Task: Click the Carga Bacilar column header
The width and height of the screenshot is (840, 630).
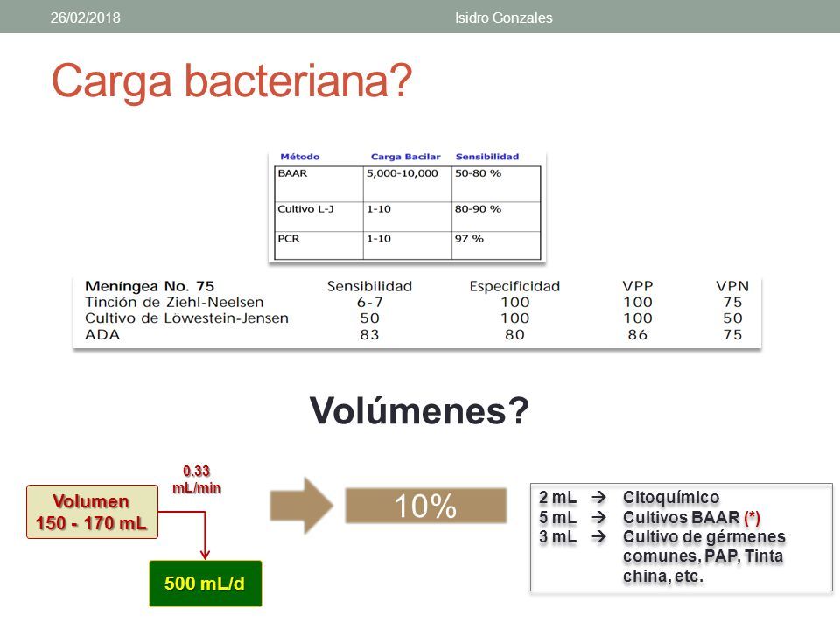Action: pos(405,157)
